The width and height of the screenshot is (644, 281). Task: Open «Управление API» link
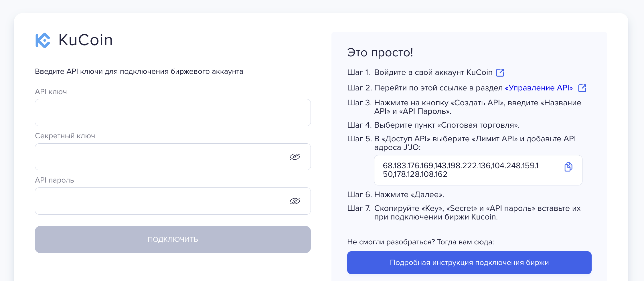click(539, 88)
